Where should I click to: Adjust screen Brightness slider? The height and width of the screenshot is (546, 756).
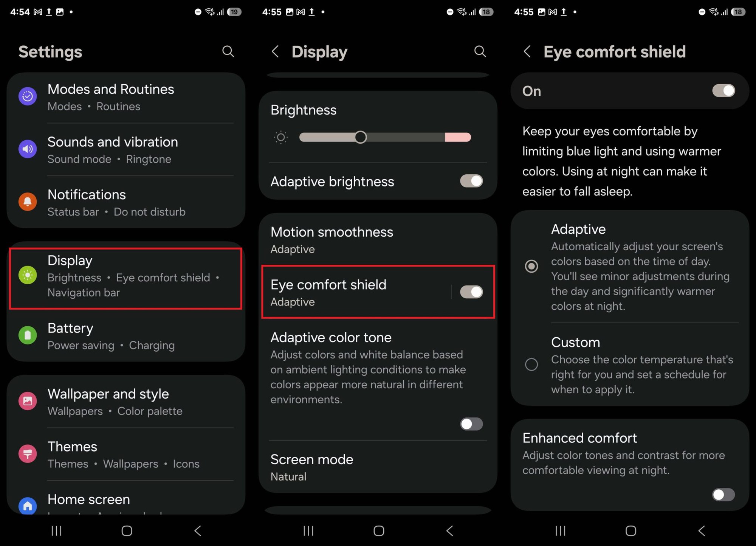pyautogui.click(x=361, y=137)
